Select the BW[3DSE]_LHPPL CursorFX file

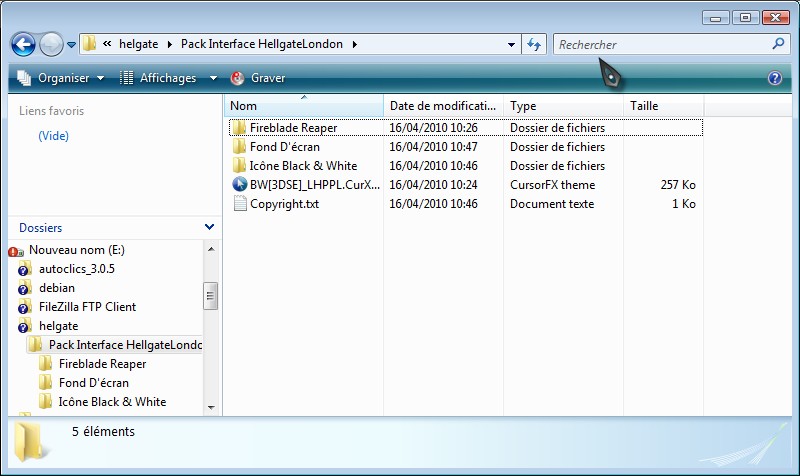[x=314, y=185]
